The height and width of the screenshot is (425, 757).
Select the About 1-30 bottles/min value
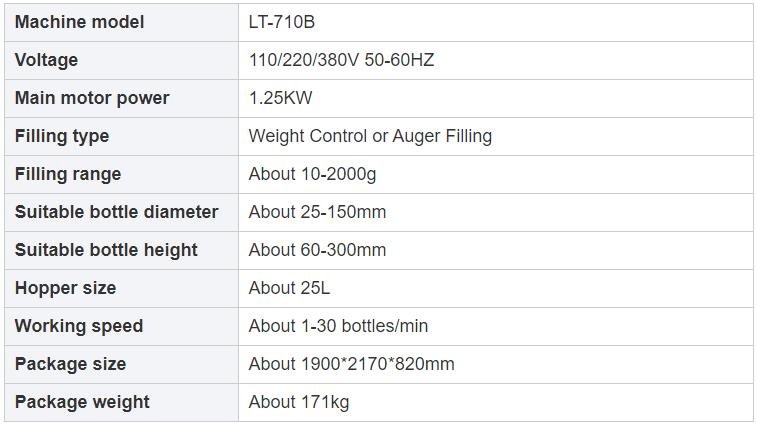click(338, 326)
